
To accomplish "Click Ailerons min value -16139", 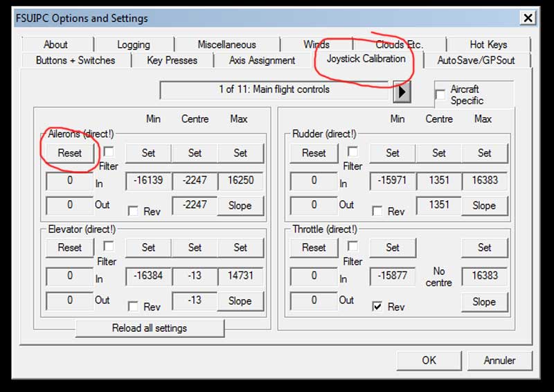I will [148, 181].
